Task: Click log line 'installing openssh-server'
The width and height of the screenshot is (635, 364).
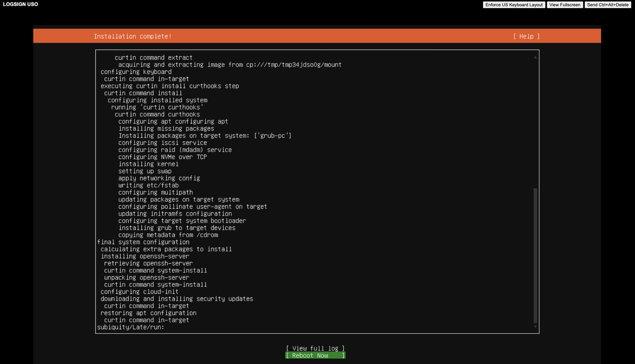Action: (x=145, y=256)
